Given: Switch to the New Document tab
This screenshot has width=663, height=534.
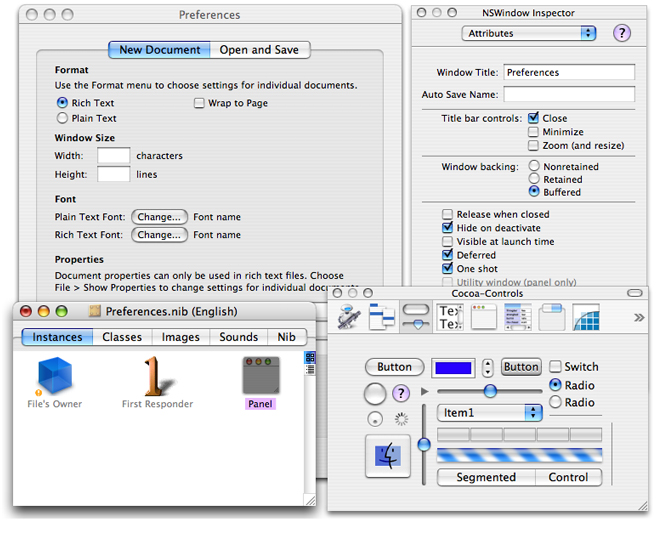Looking at the screenshot, I should [x=159, y=50].
